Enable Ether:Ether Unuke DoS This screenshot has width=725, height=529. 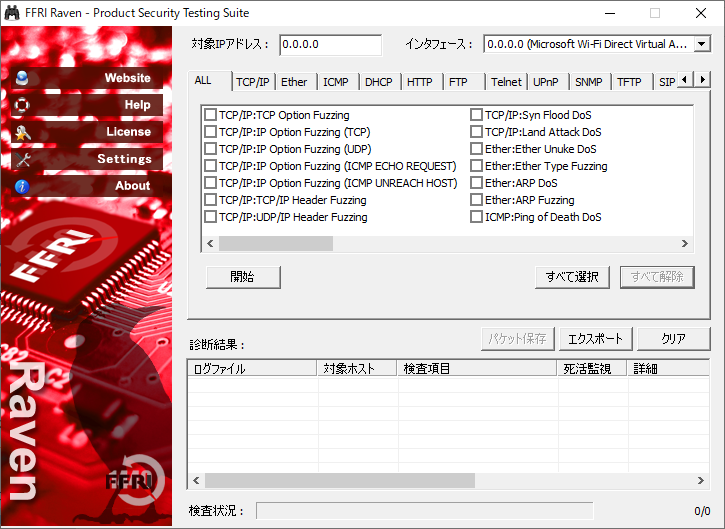(x=476, y=149)
